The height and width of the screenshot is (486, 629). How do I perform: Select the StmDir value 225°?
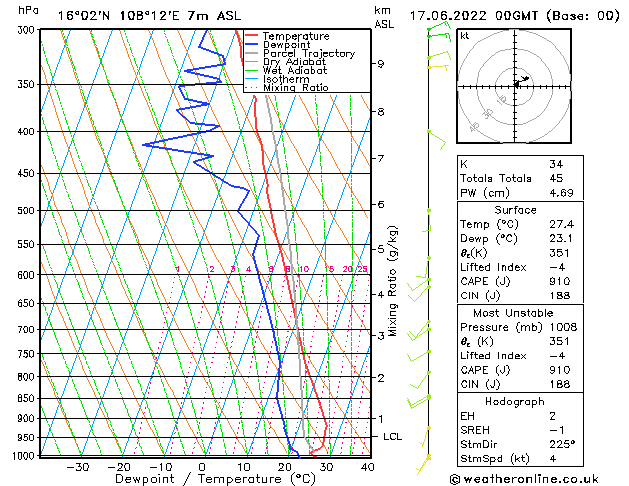(562, 445)
